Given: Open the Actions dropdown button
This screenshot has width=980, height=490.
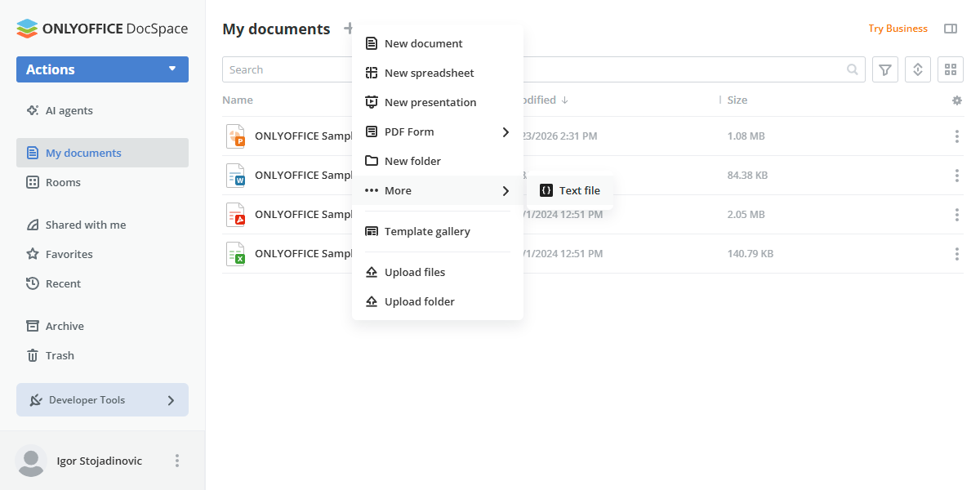Looking at the screenshot, I should pos(102,69).
